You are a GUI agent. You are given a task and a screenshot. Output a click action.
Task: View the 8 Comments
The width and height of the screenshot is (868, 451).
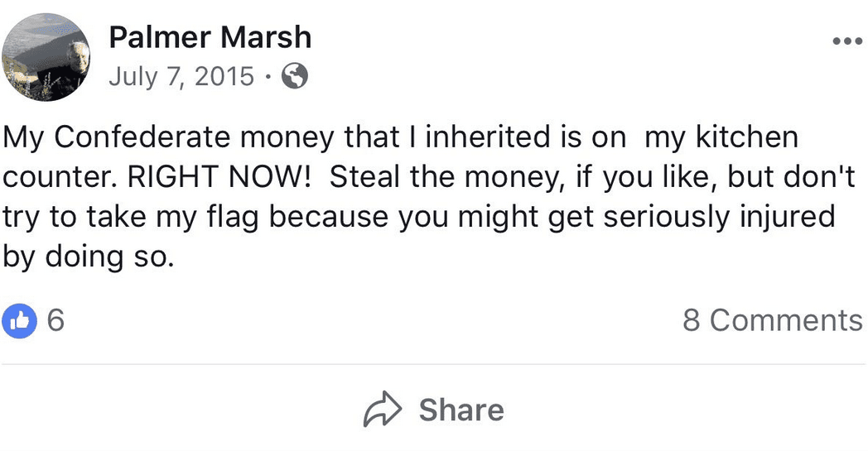[x=772, y=320]
